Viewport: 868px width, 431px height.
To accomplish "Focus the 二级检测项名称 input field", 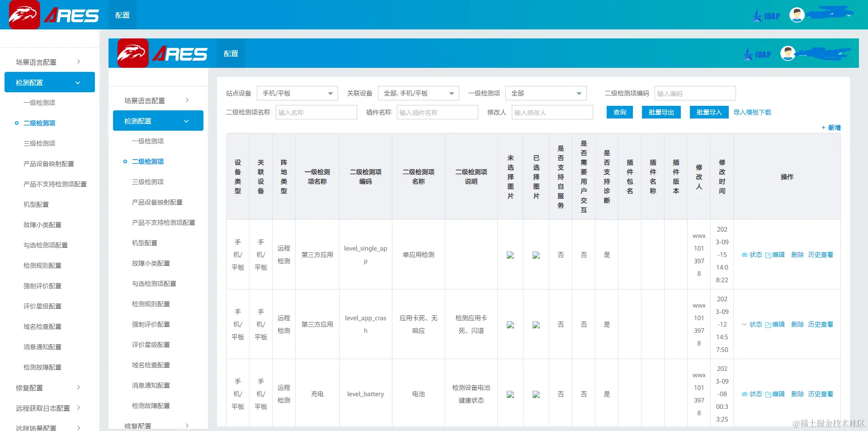I will click(316, 112).
